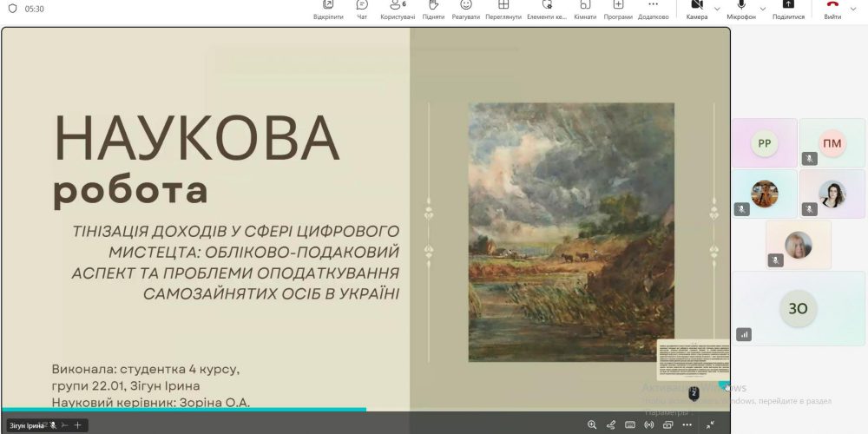Click the muted microphone icon next to Зігун Ірина

[x=53, y=425]
